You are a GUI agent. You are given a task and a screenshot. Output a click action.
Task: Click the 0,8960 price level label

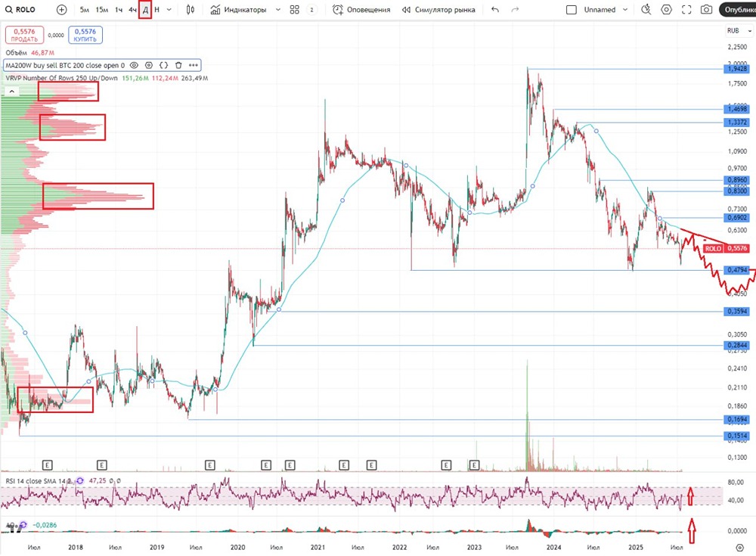pos(737,180)
